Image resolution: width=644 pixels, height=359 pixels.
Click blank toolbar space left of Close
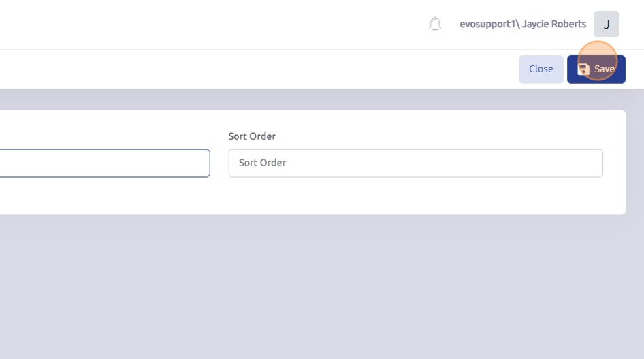point(272,69)
